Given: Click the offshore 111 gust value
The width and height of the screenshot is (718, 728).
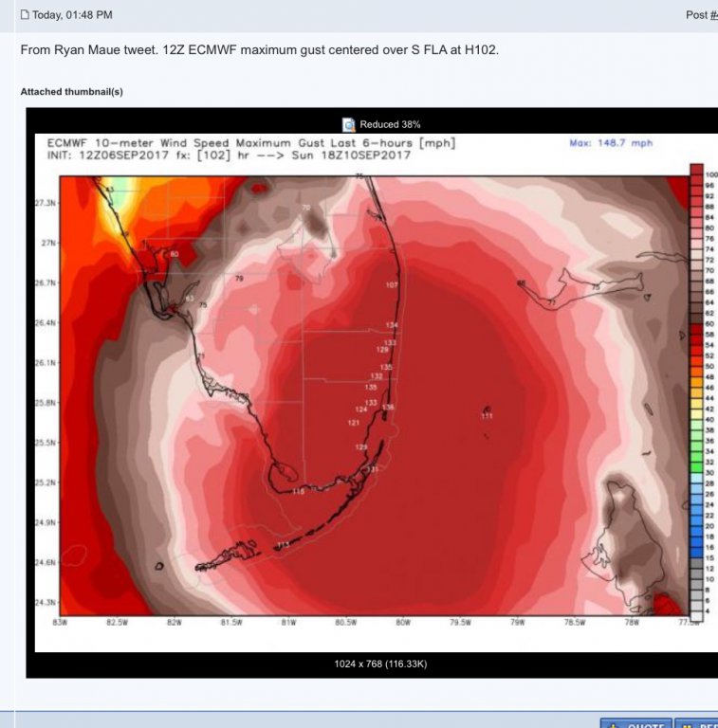Looking at the screenshot, I should [x=487, y=415].
